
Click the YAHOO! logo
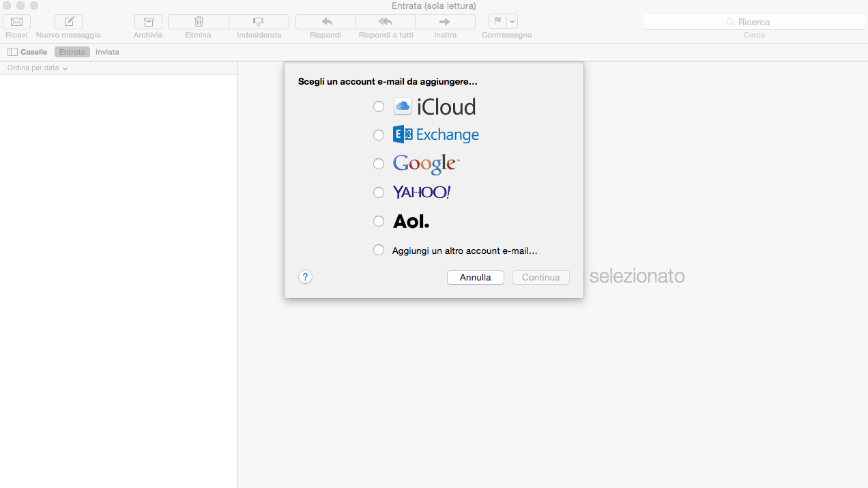pos(422,192)
